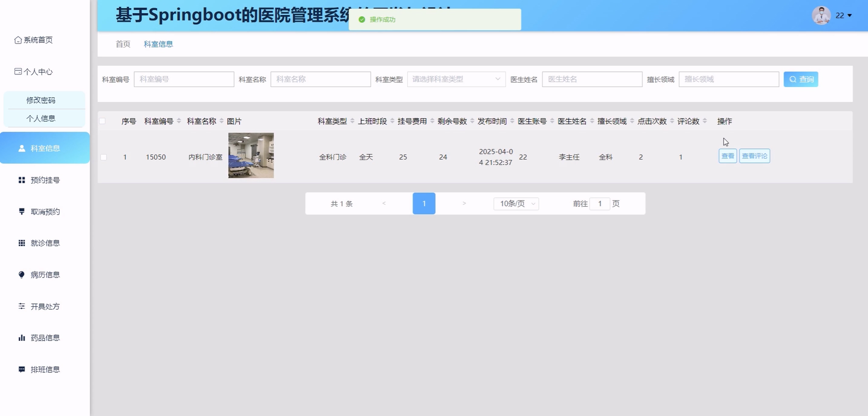Click the 取消预约 sidebar icon
Viewport: 868px width, 416px height.
point(21,211)
